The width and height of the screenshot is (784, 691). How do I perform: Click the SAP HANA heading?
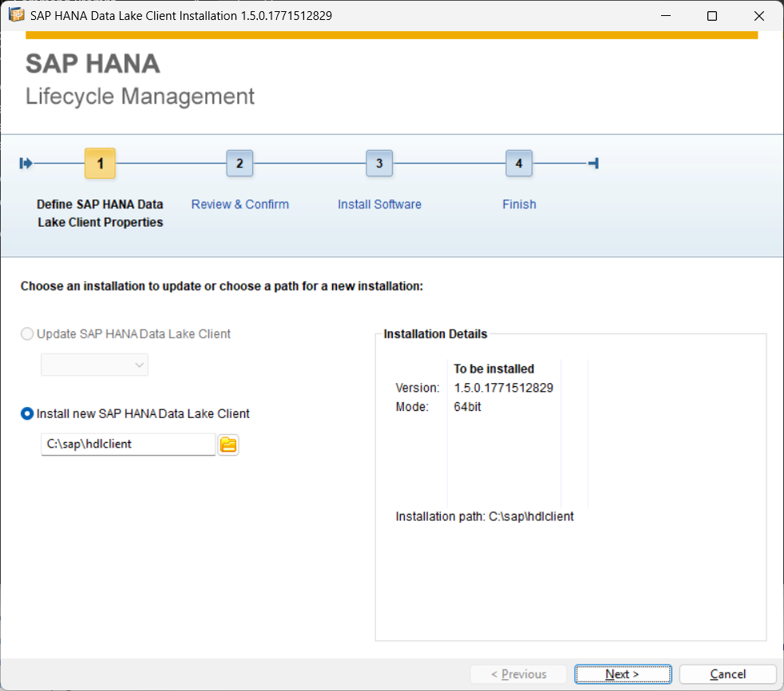click(x=93, y=64)
